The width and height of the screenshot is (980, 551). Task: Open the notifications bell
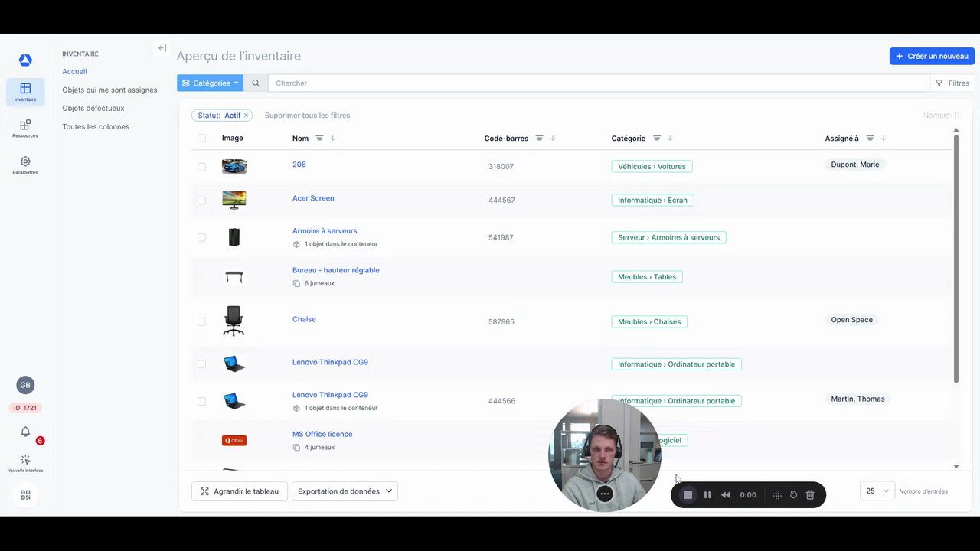25,432
